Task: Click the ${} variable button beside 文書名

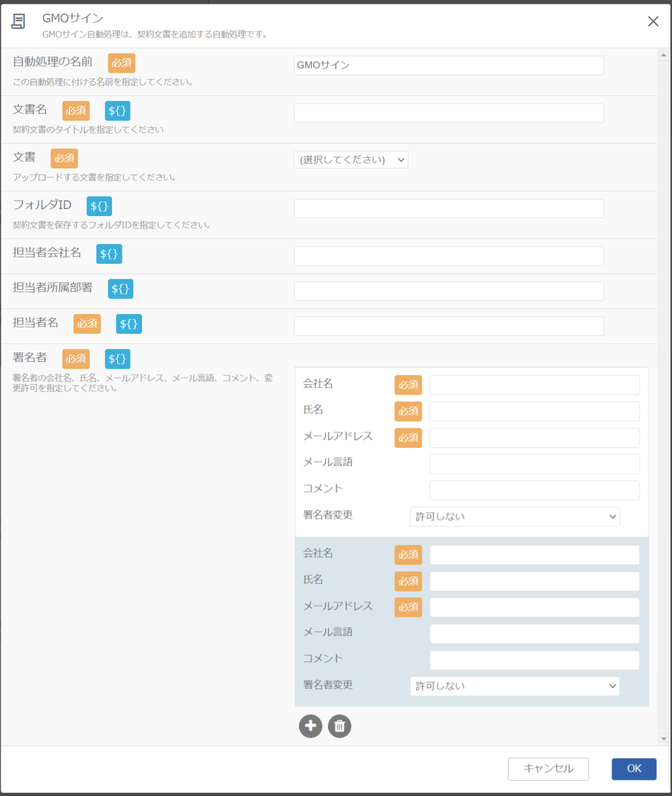Action: click(x=118, y=111)
